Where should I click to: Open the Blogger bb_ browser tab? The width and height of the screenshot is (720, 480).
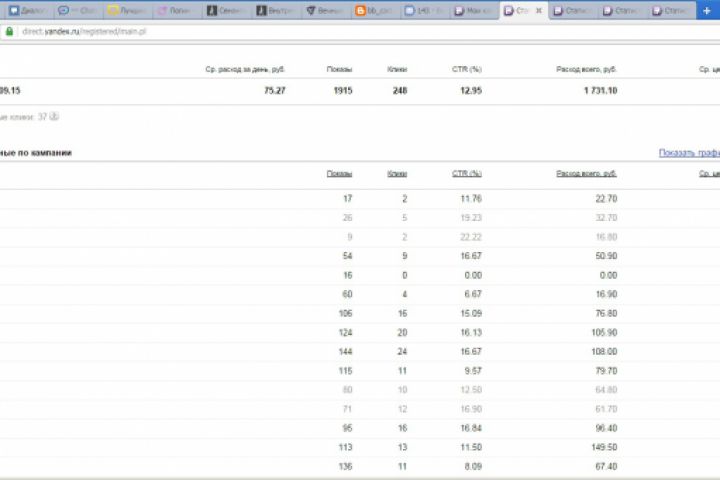376,11
